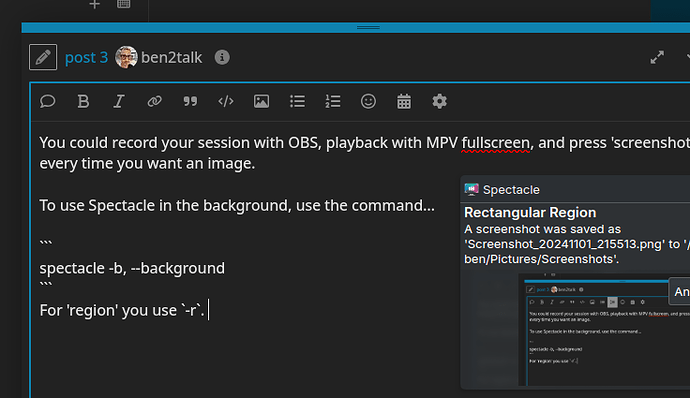The width and height of the screenshot is (690, 398).
Task: Click the ben2talk username
Action: click(172, 57)
